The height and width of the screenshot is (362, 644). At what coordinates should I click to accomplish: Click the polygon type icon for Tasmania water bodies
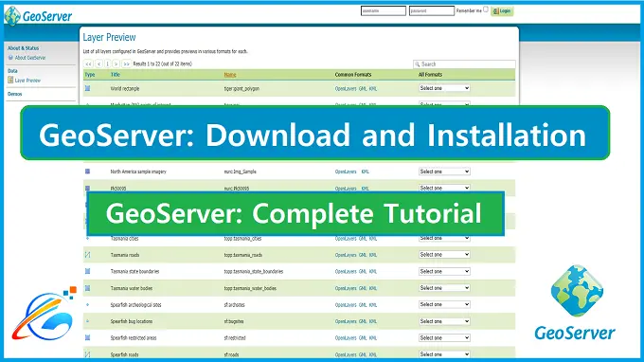pos(87,288)
